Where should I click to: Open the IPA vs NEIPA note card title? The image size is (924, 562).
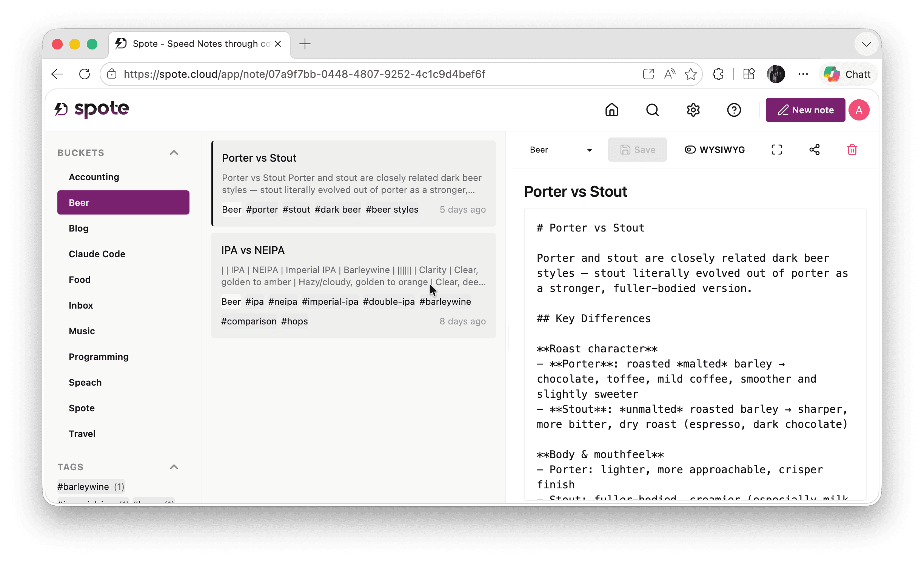pos(253,250)
